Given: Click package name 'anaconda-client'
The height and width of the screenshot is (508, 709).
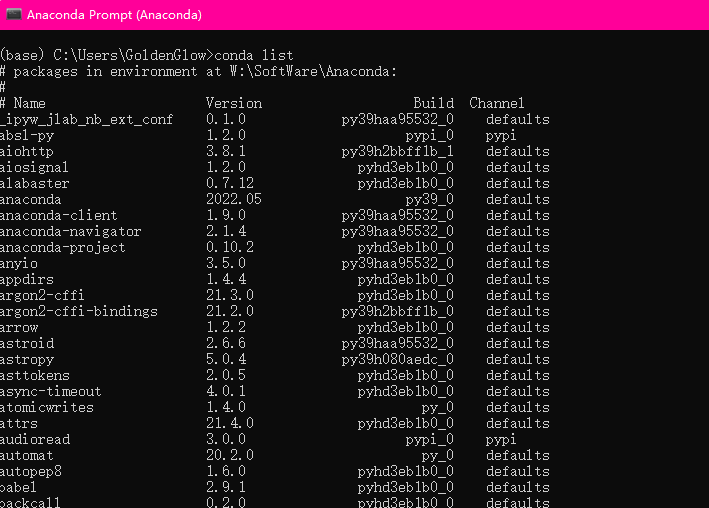Looking at the screenshot, I should click(59, 215).
